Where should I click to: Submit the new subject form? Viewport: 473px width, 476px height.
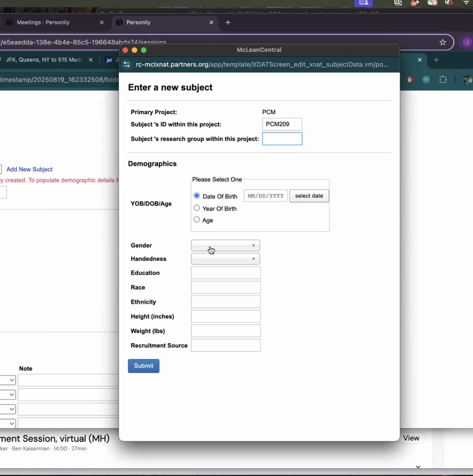(143, 366)
